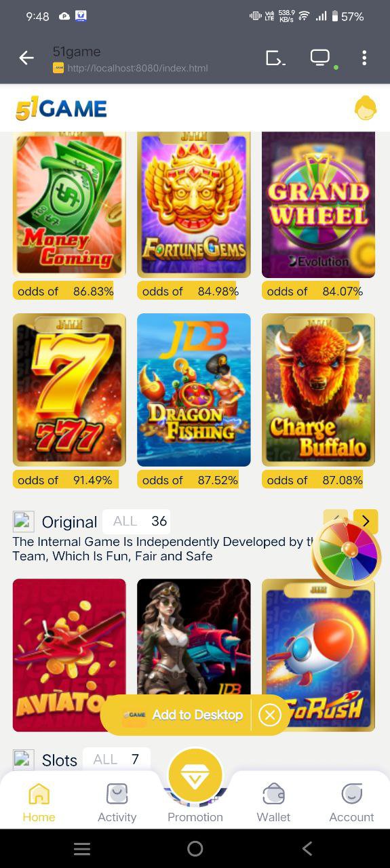This screenshot has width=390, height=868.
Task: Tap Add to Desktop button
Action: pyautogui.click(x=182, y=715)
